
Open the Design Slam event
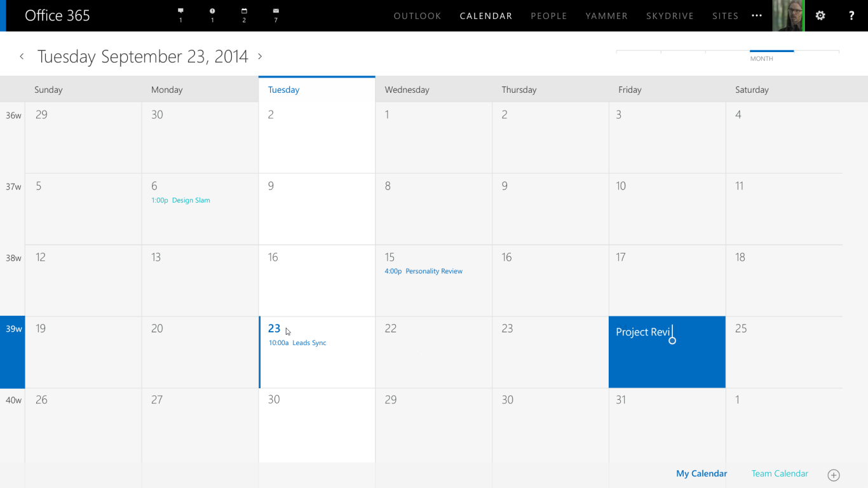[x=180, y=200]
